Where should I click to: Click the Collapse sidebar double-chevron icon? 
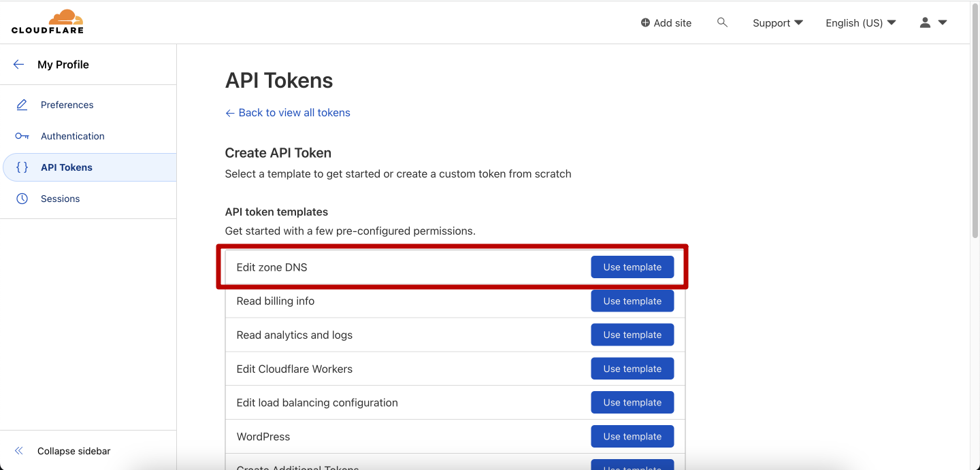coord(19,451)
